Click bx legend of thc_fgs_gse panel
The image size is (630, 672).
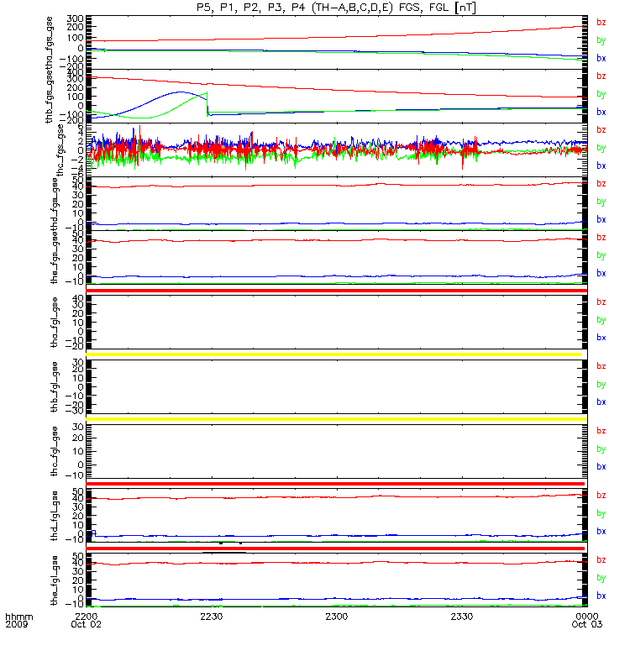(x=601, y=165)
